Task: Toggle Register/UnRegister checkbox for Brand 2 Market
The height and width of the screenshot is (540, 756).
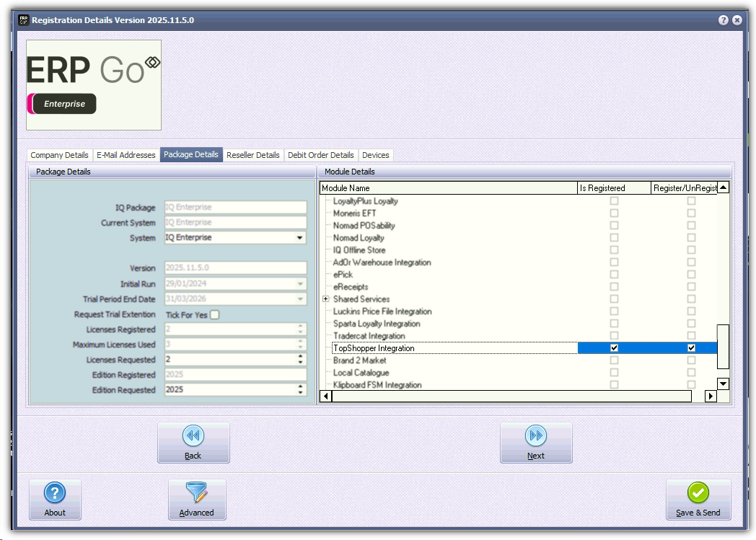Action: click(691, 360)
